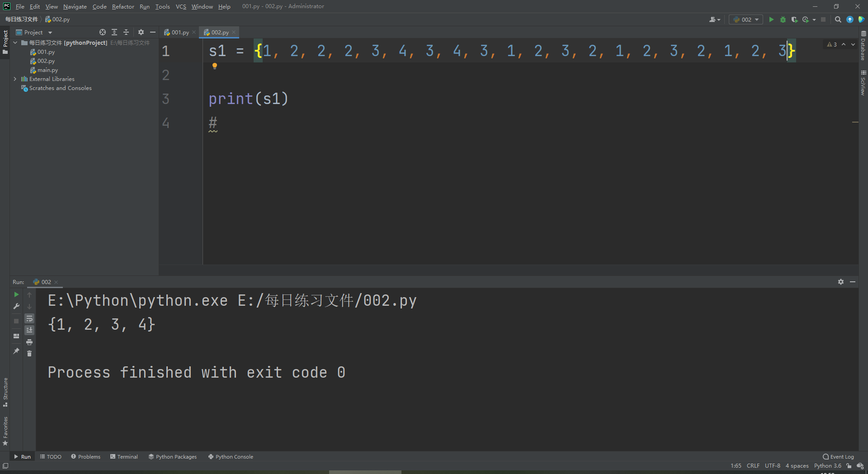Click cursor position 1:65 in status bar
The width and height of the screenshot is (868, 474).
coord(736,466)
